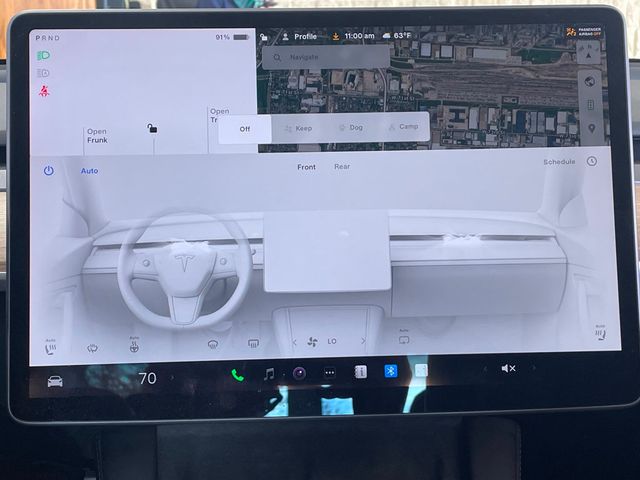Open the all apps three-dots icon

(330, 372)
